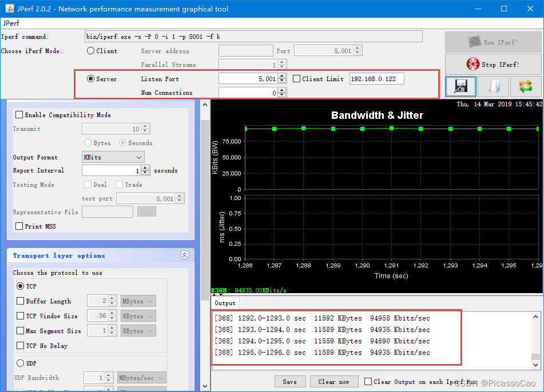
Task: Increment the Num Connections spinner
Action: (x=282, y=90)
